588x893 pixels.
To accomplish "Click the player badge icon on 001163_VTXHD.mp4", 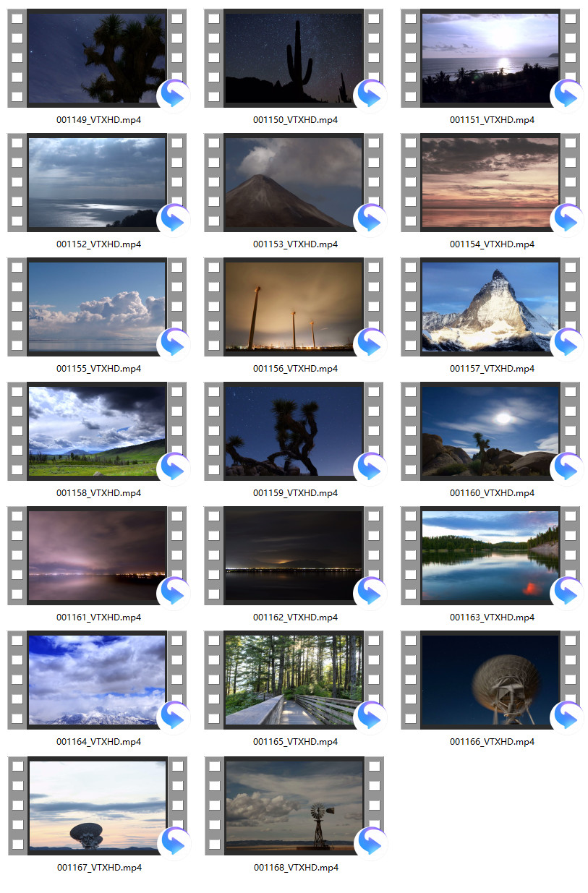I will click(567, 592).
